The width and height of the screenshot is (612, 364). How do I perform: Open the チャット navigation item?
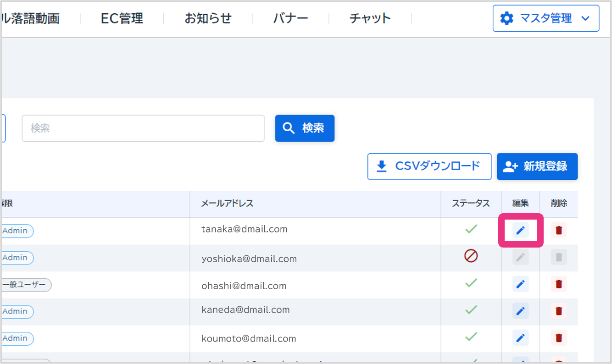tap(370, 18)
